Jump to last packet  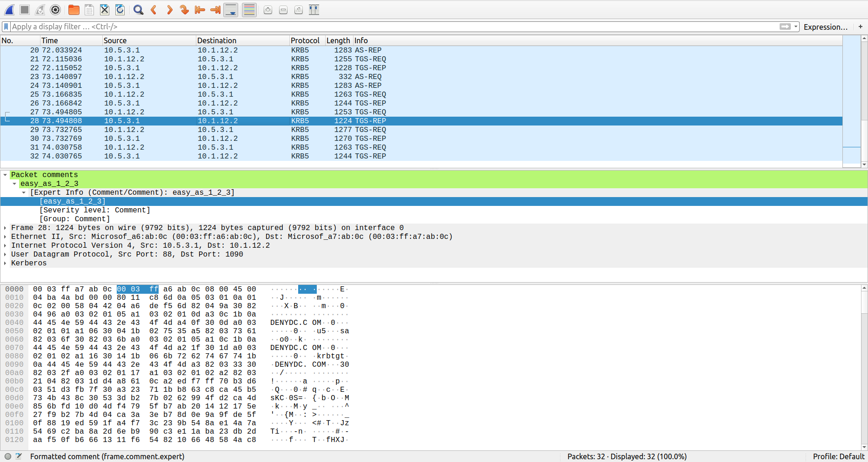215,10
